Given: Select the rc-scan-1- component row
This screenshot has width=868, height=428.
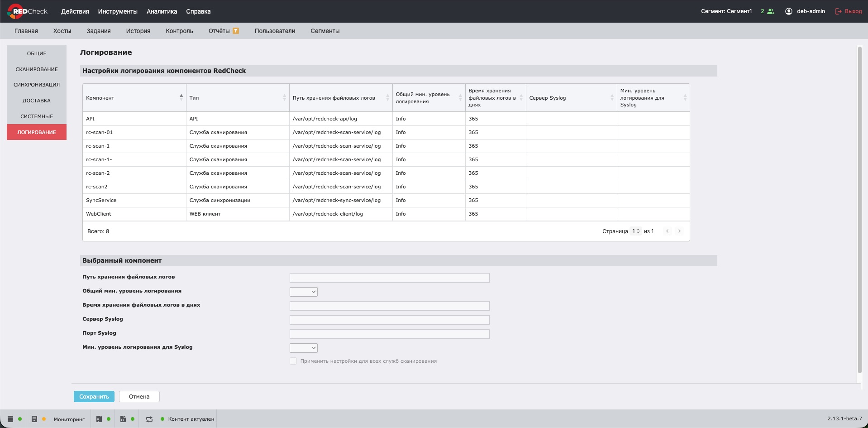Looking at the screenshot, I should [386, 159].
